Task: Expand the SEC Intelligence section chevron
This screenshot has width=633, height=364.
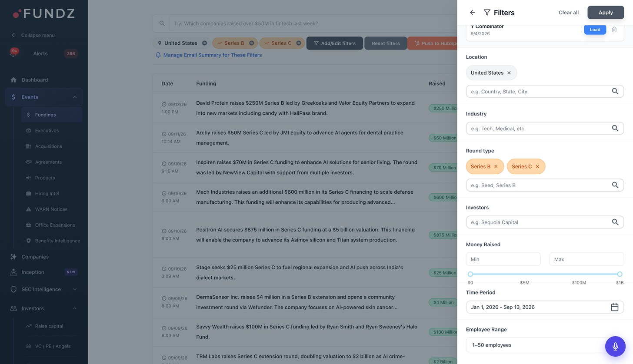Action: click(74, 289)
